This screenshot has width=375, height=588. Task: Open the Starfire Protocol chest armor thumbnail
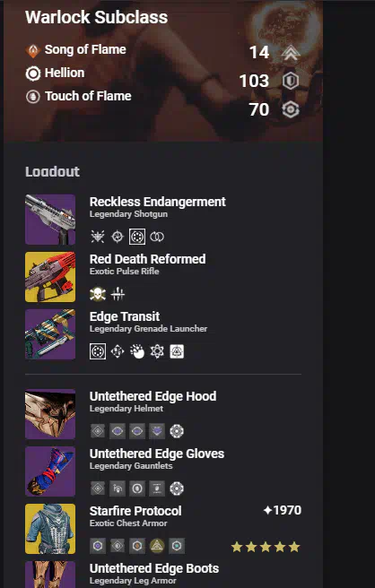coord(50,529)
